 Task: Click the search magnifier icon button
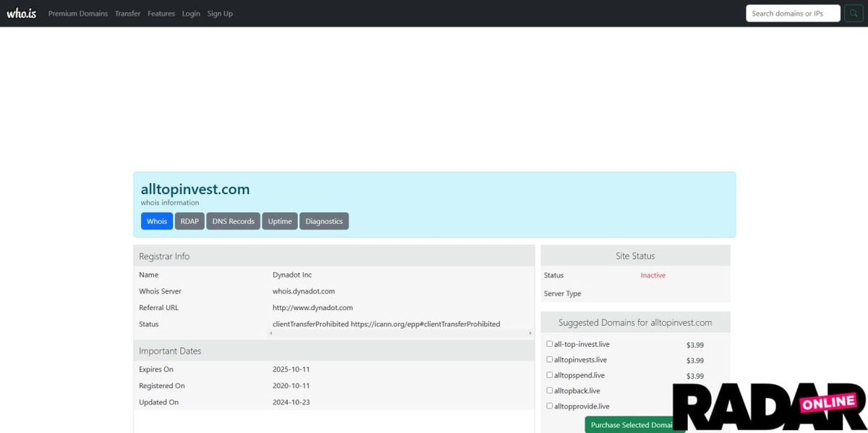[854, 13]
